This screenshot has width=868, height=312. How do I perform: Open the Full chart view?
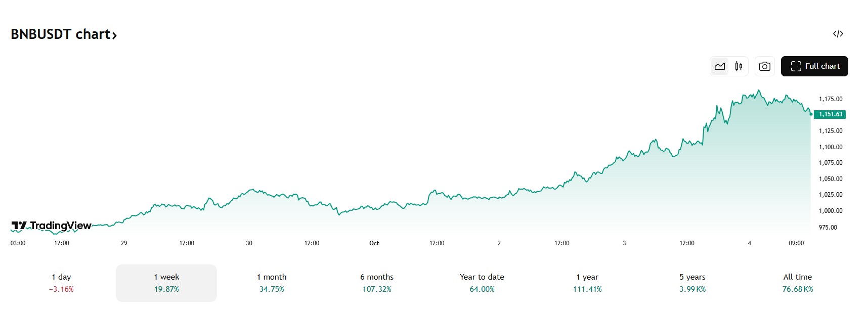click(x=814, y=66)
